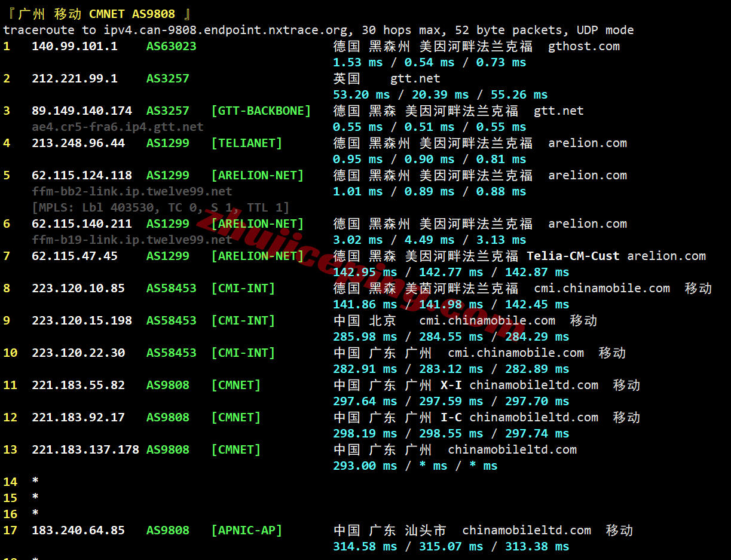Select IP 223.120.22.30
Viewport: 731px width, 560px height.
tap(78, 353)
